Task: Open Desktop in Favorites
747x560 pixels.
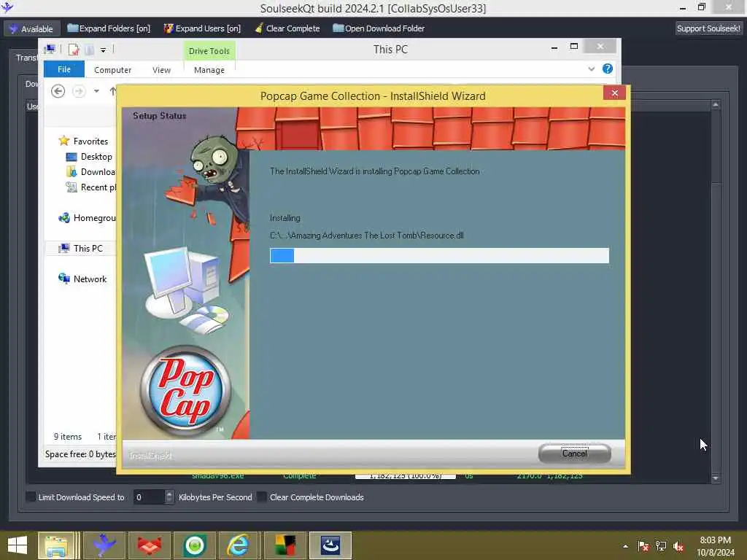Action: pyautogui.click(x=96, y=157)
